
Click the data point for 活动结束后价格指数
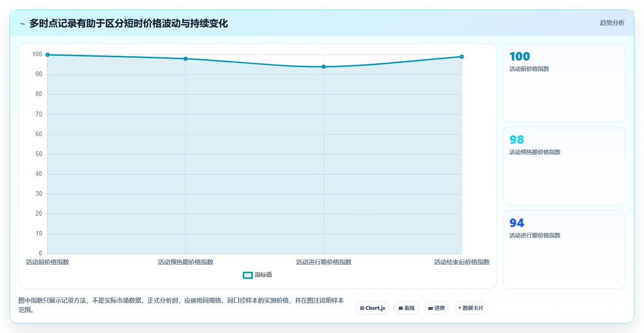click(x=462, y=57)
